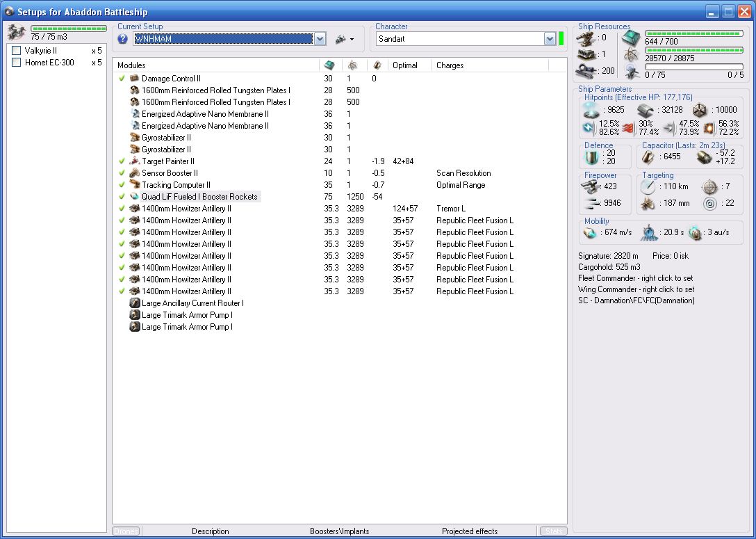Click the capacitor capacity icon
Viewport: 756px width, 539px height.
coord(648,157)
